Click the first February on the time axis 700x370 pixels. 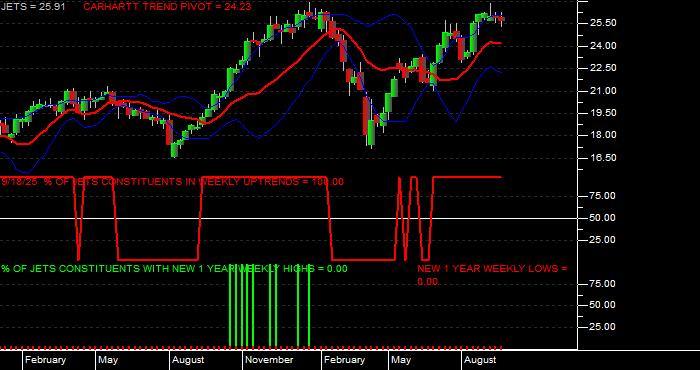pyautogui.click(x=45, y=360)
